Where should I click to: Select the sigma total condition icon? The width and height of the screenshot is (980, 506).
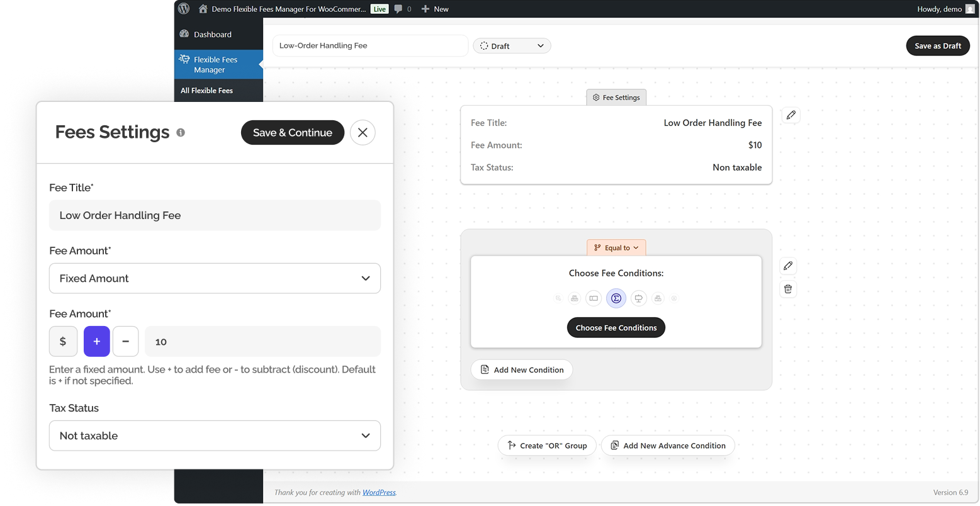point(616,298)
